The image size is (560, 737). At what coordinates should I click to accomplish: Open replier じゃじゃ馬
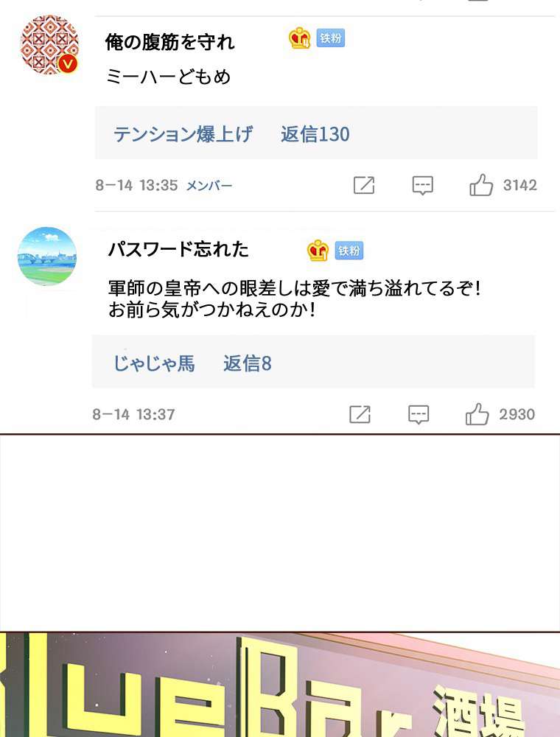(154, 363)
